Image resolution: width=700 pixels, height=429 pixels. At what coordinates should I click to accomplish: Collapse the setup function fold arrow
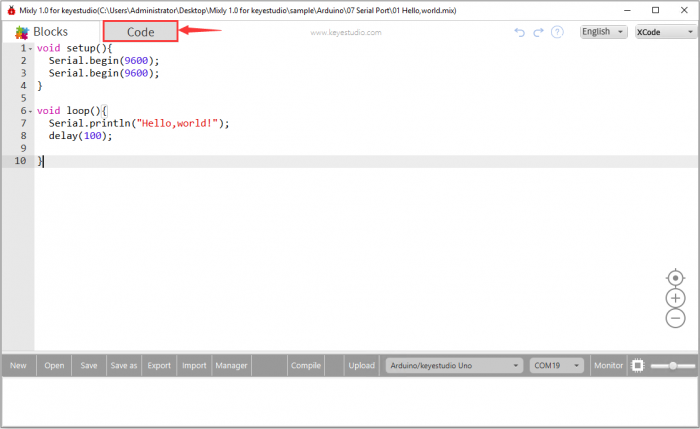[30, 48]
